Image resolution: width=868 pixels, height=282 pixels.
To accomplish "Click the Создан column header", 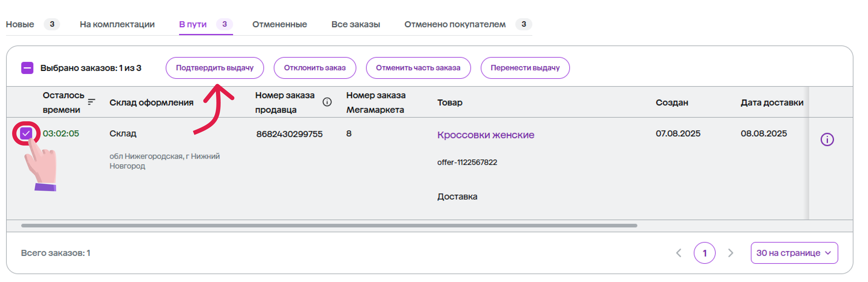I will [x=672, y=102].
